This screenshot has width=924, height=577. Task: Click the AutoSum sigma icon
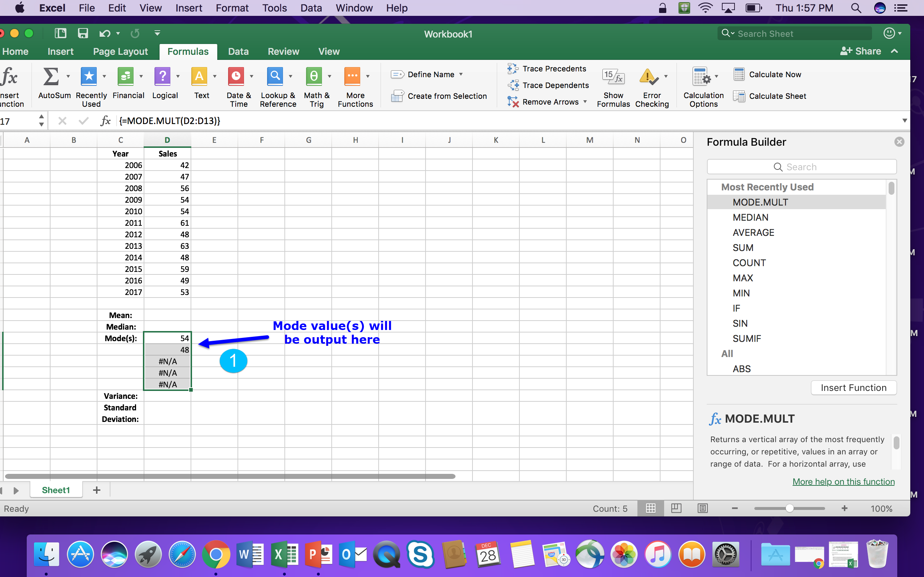[x=51, y=77]
